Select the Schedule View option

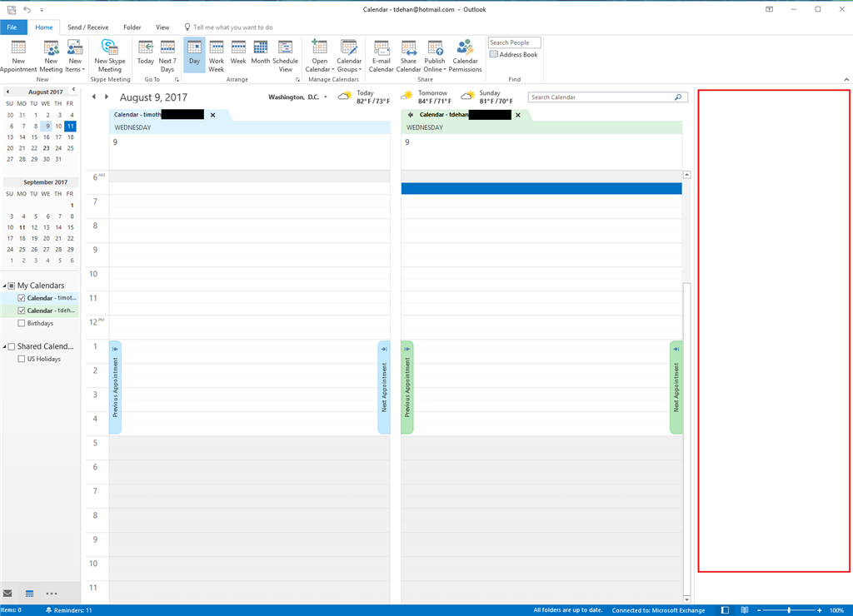coord(286,55)
